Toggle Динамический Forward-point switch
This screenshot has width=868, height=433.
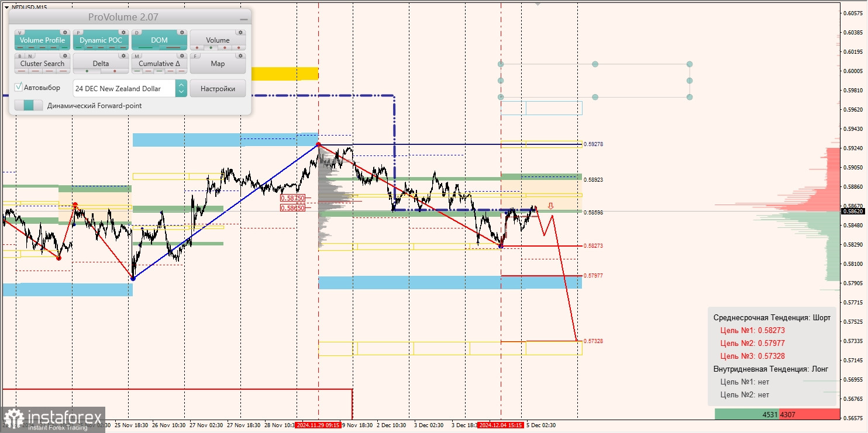click(x=29, y=105)
